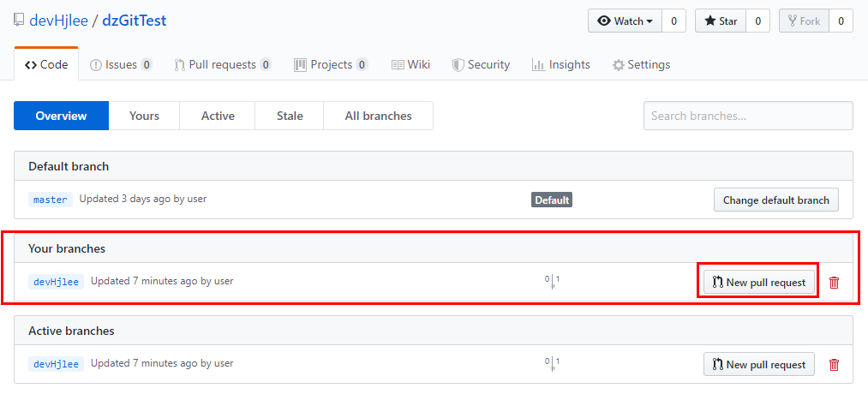Open devHjlee branch in Your branches
This screenshot has height=400, width=868.
click(56, 282)
